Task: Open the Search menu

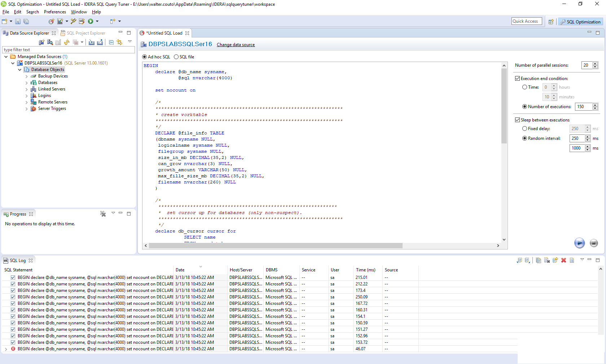Action: click(32, 12)
